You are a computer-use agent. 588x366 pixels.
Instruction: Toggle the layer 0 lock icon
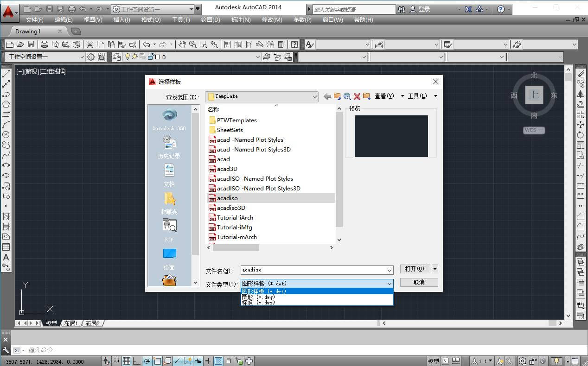pos(151,57)
